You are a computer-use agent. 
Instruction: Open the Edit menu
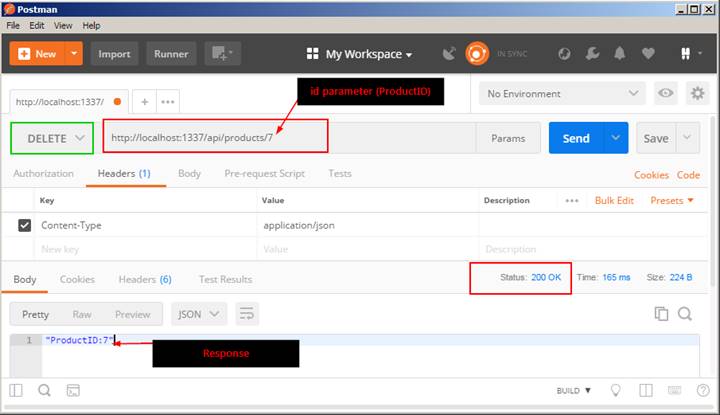click(x=37, y=25)
